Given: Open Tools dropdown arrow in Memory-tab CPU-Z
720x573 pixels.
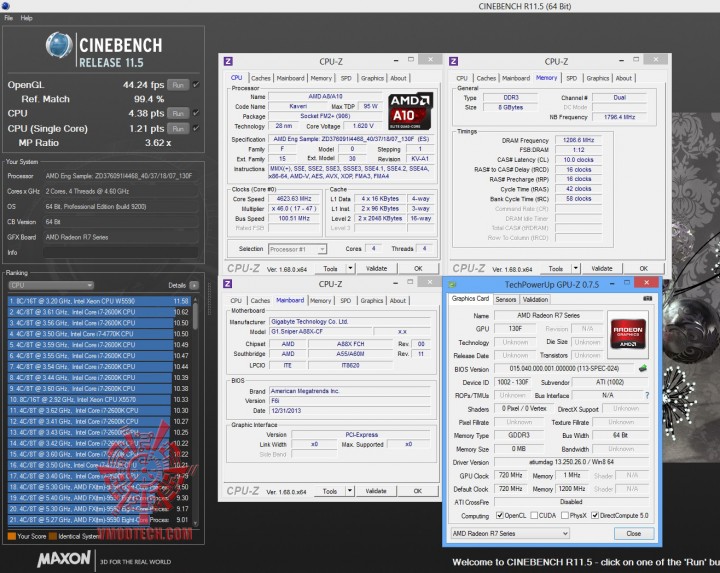Looking at the screenshot, I should click(x=575, y=268).
